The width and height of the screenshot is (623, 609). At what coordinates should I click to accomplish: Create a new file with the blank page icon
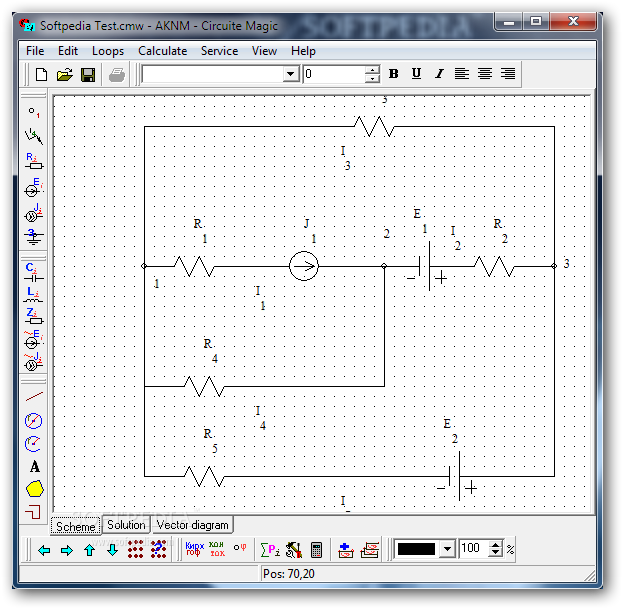[x=41, y=74]
